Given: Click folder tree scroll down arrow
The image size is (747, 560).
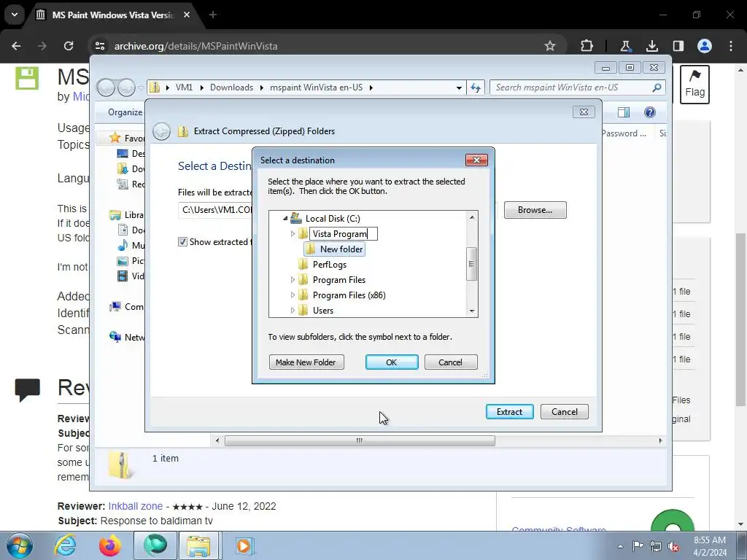Looking at the screenshot, I should 472,311.
